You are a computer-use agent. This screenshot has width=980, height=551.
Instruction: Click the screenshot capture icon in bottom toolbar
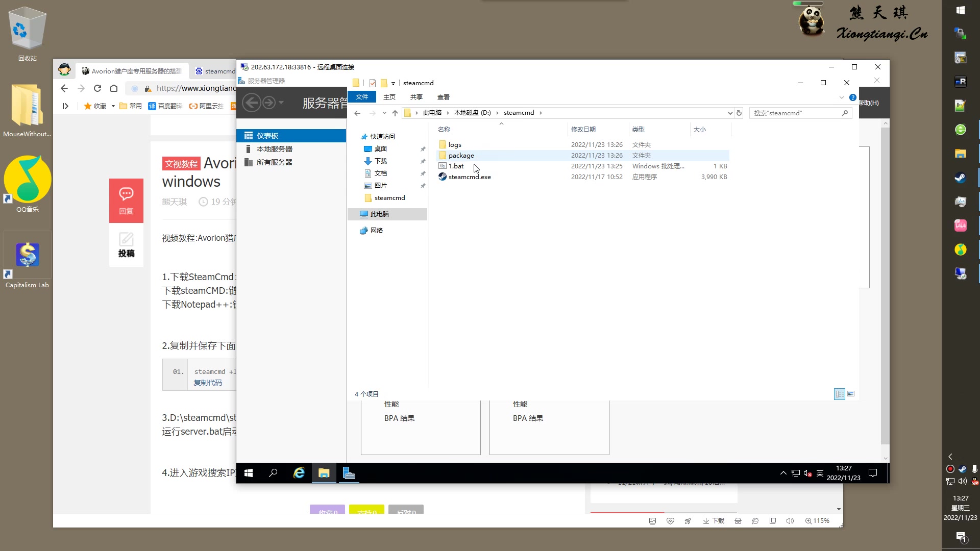click(x=653, y=520)
